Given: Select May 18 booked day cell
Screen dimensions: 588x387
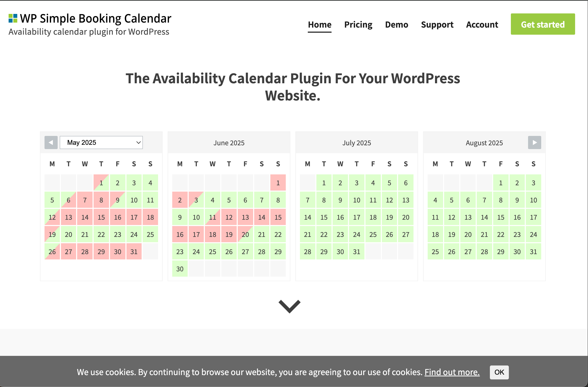Looking at the screenshot, I should [150, 217].
